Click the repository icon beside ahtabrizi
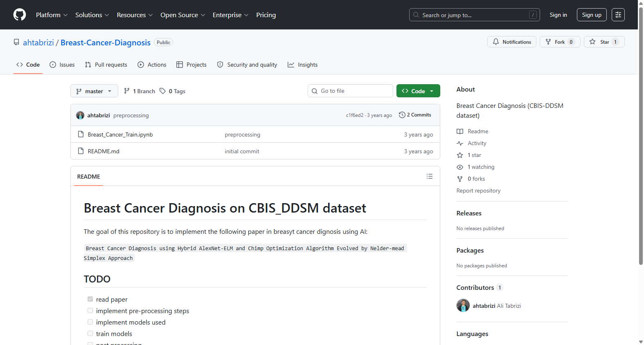 pyautogui.click(x=16, y=42)
